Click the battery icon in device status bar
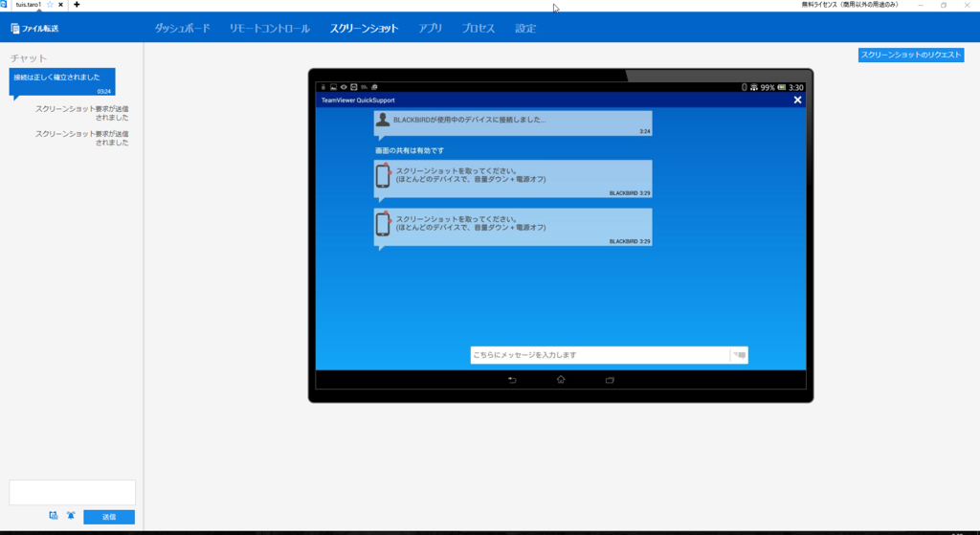 pos(781,87)
